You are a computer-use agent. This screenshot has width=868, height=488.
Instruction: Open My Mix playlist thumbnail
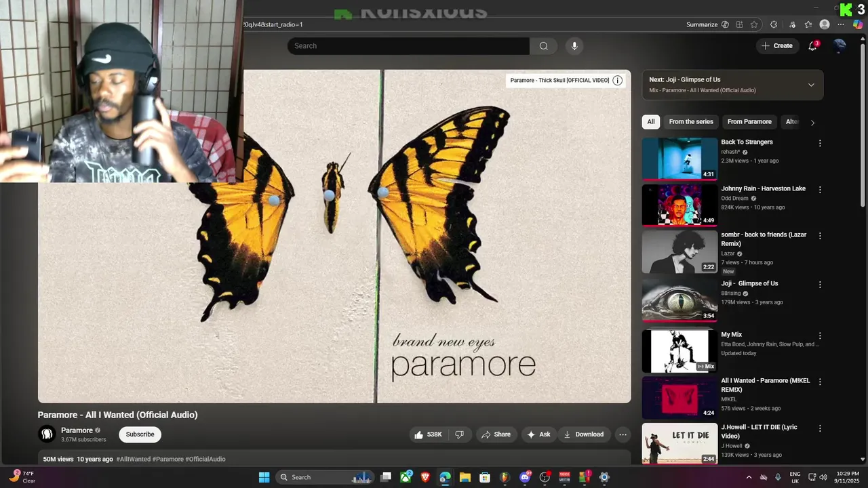click(679, 351)
